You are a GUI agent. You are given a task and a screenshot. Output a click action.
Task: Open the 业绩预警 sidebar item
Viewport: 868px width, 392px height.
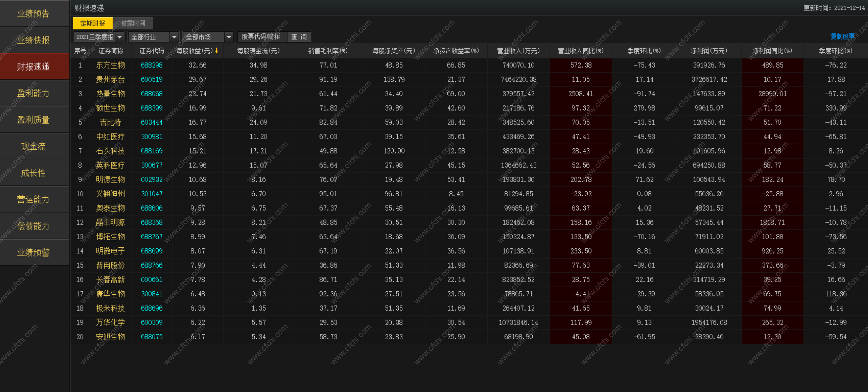click(x=33, y=252)
